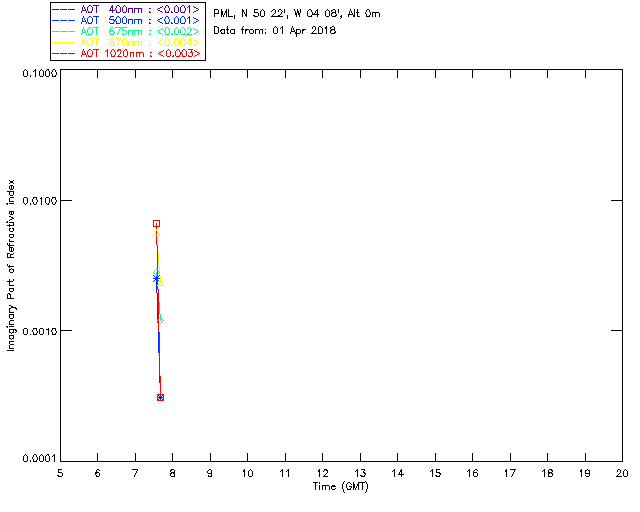Click the AOT 675nm green legend entry
This screenshot has width=640, height=512.
(126, 31)
